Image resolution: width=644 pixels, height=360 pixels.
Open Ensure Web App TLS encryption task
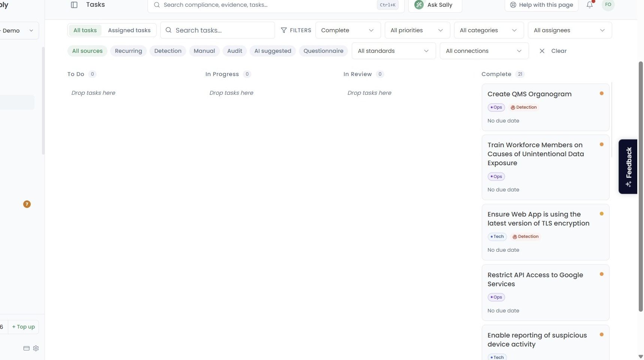545,232
